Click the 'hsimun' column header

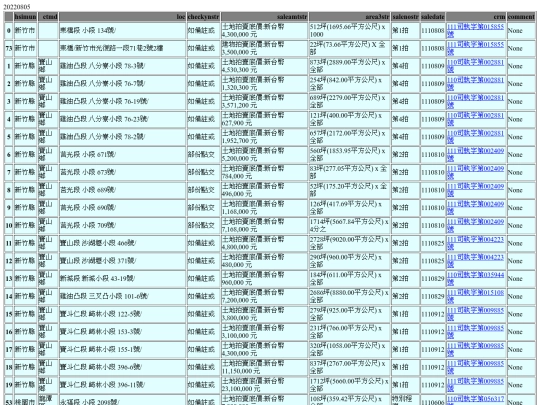pos(25,17)
